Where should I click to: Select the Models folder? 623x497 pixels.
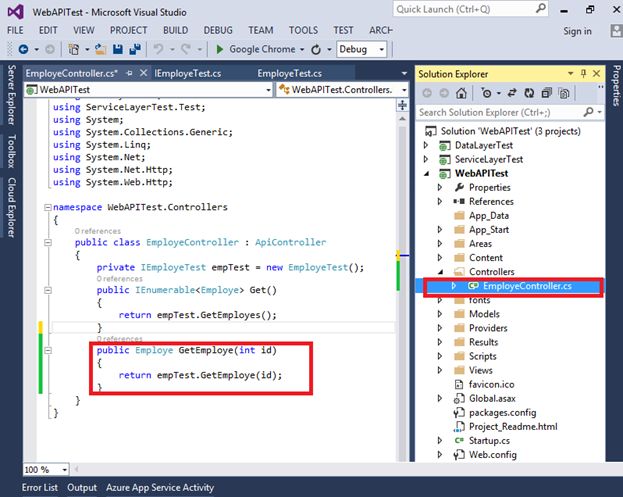(484, 314)
